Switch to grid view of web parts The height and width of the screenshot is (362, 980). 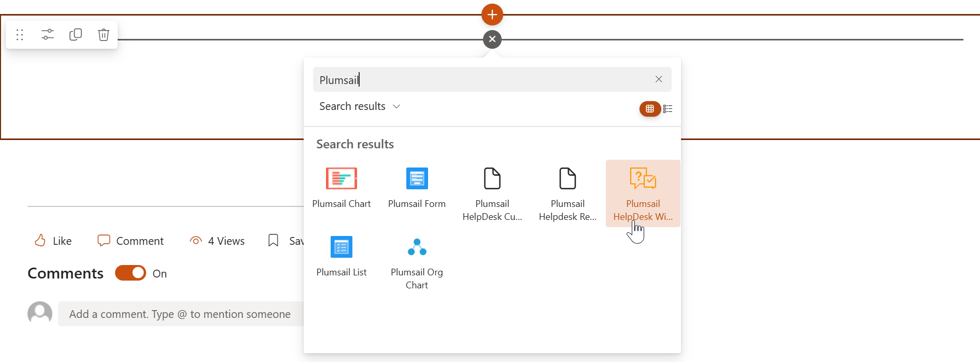tap(650, 109)
